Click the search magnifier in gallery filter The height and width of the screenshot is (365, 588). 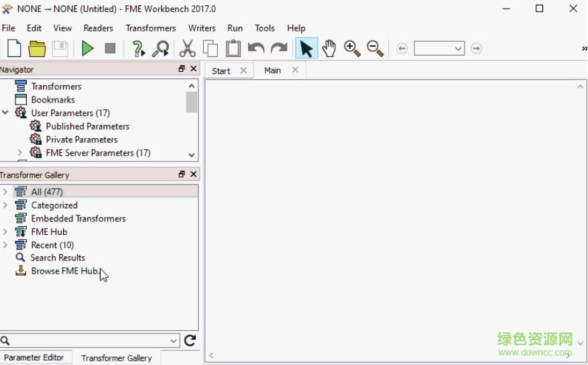point(5,341)
